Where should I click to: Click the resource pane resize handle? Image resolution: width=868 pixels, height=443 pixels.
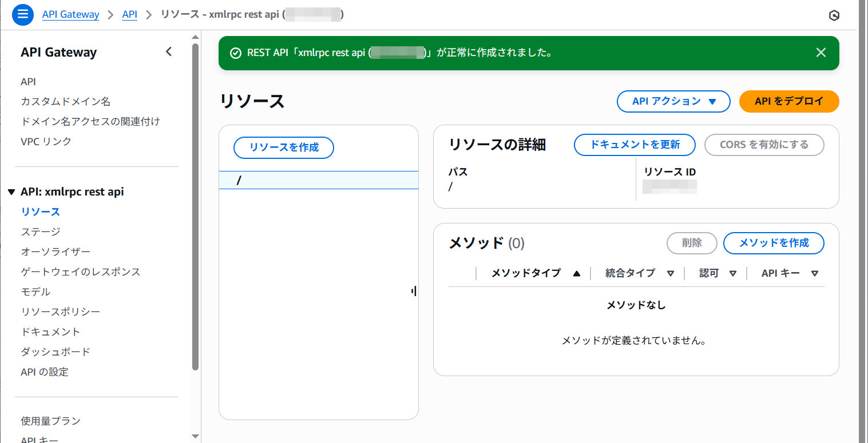[x=413, y=292]
